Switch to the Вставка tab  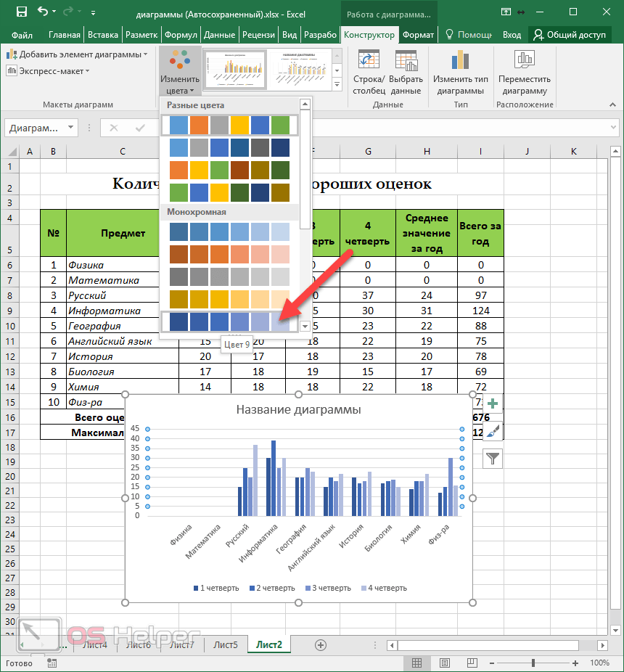click(x=103, y=35)
